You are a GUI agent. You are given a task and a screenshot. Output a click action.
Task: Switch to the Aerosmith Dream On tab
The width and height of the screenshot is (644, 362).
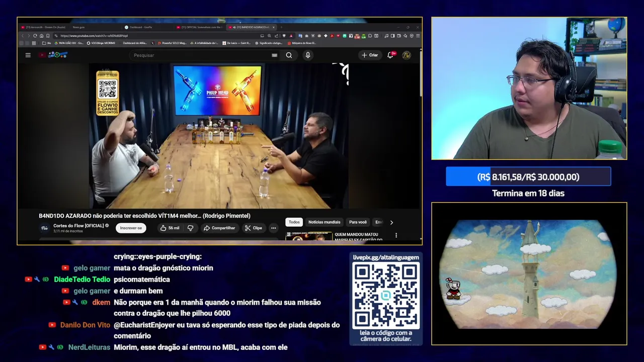point(45,27)
